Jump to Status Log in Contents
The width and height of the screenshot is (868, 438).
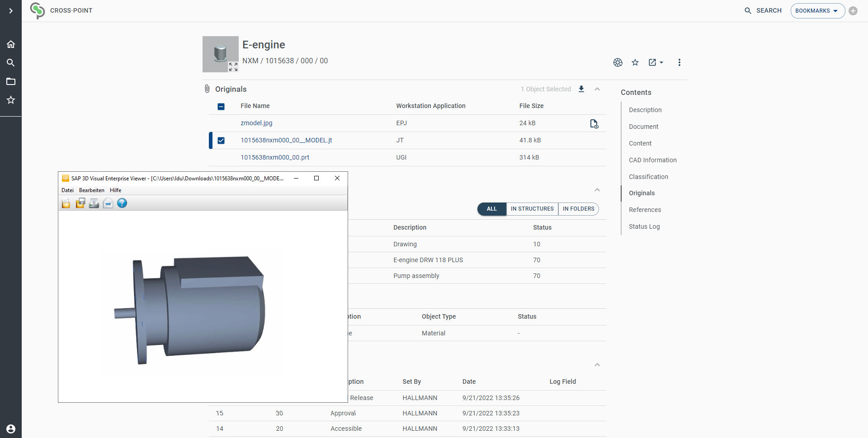[x=644, y=226]
